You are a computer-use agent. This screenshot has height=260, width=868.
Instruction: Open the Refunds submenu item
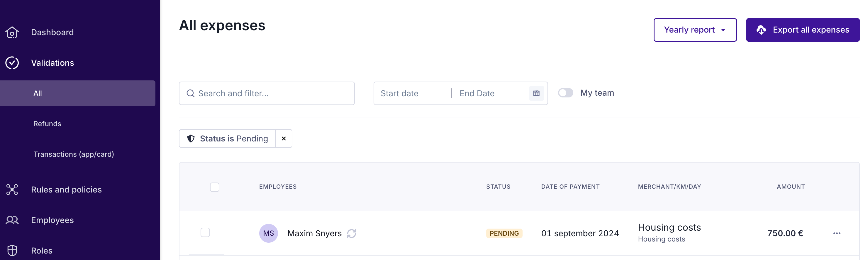pos(47,124)
